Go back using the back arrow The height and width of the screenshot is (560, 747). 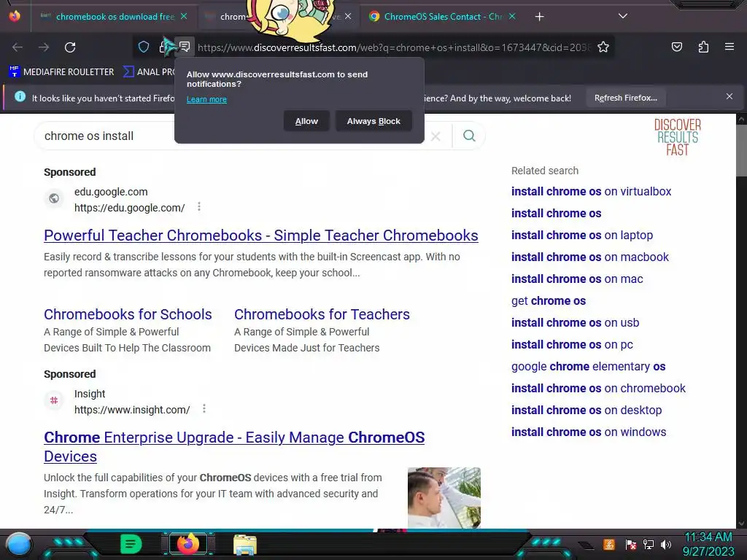(18, 47)
